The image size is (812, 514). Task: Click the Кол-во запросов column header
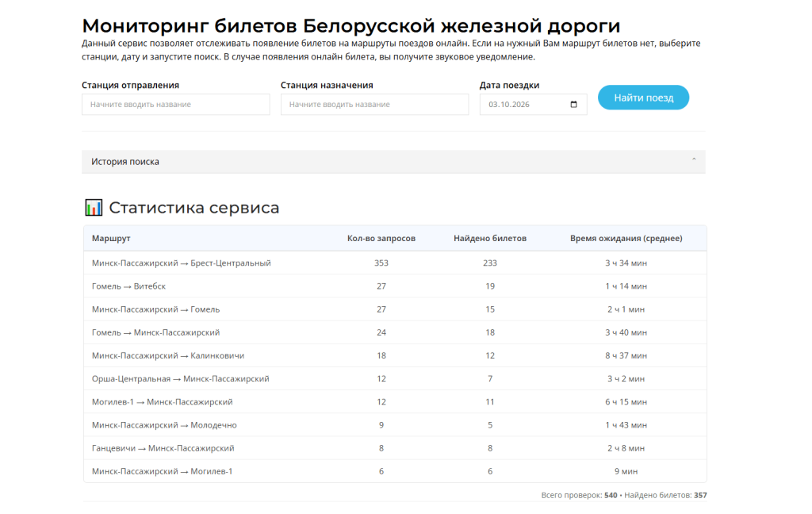coord(381,238)
